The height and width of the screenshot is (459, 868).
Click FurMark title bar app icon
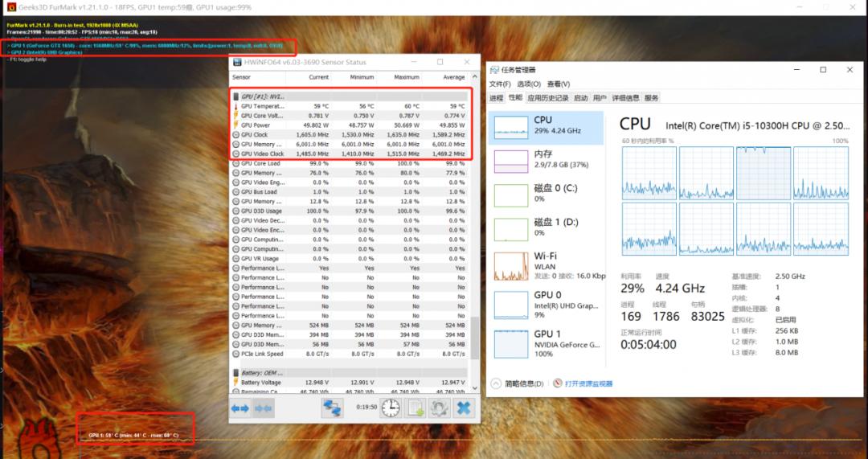click(x=11, y=7)
